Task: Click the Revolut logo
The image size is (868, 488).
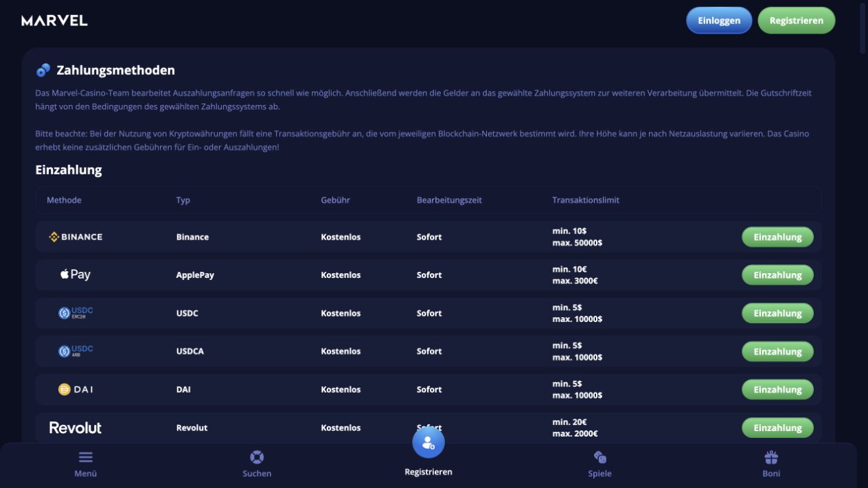Action: [76, 428]
